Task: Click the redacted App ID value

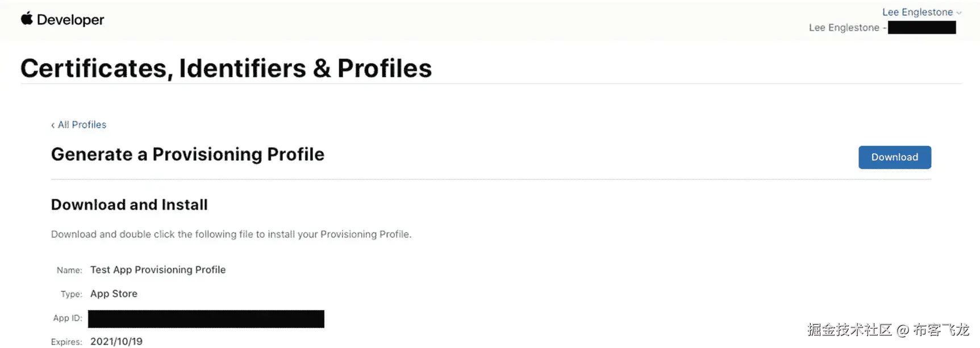Action: tap(206, 318)
